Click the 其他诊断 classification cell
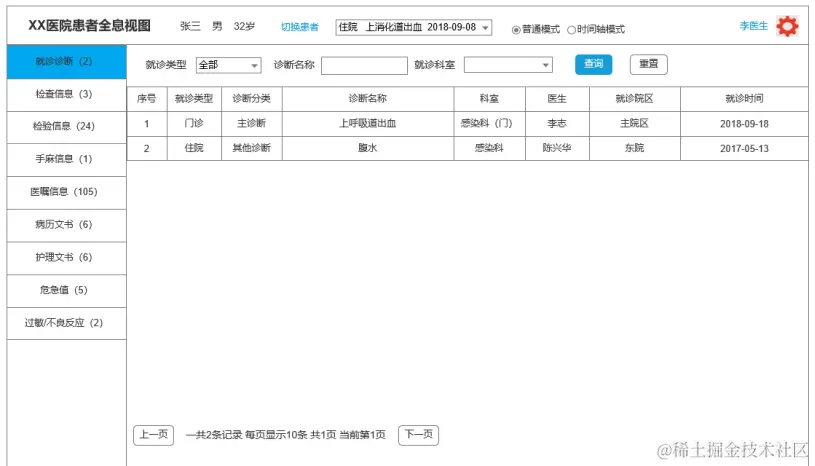The image size is (815, 466). 252,148
